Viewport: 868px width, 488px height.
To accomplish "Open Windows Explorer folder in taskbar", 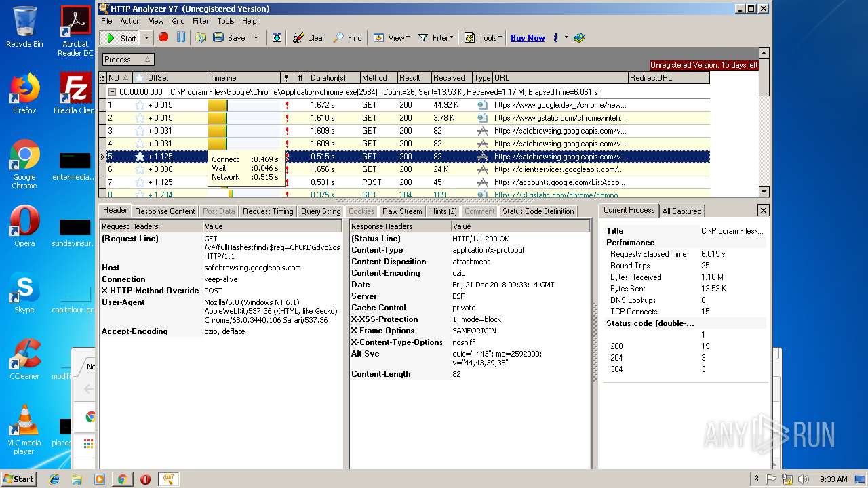I will [77, 479].
